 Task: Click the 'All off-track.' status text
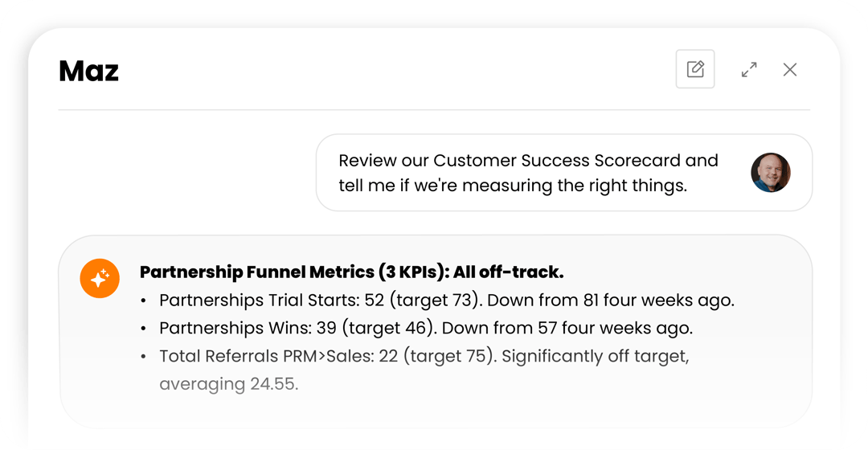tap(508, 272)
